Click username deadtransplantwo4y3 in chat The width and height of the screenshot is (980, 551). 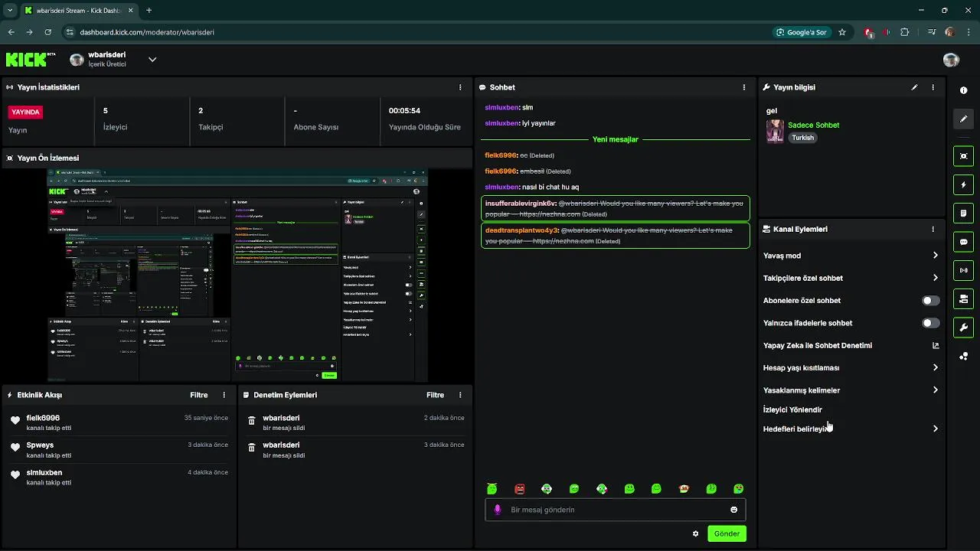pyautogui.click(x=522, y=230)
